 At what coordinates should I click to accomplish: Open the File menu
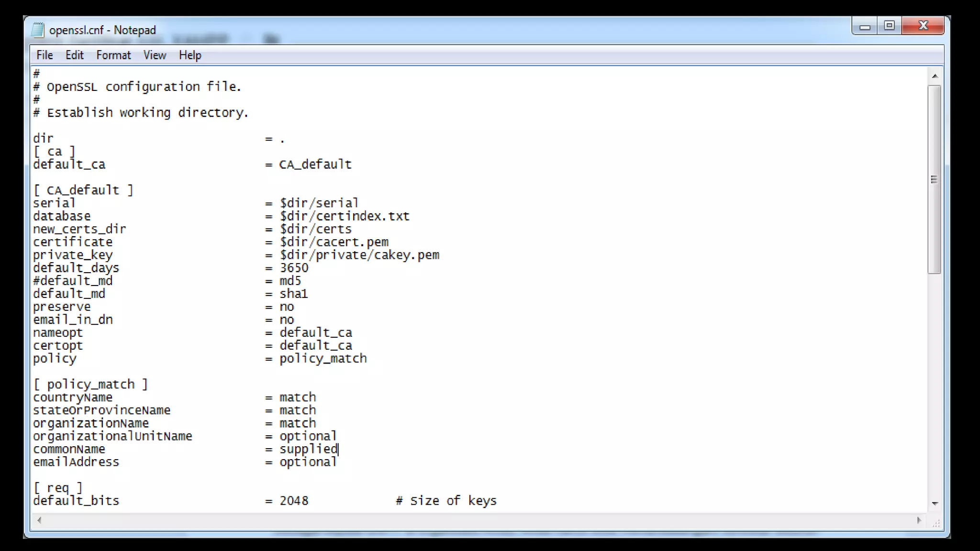coord(45,55)
